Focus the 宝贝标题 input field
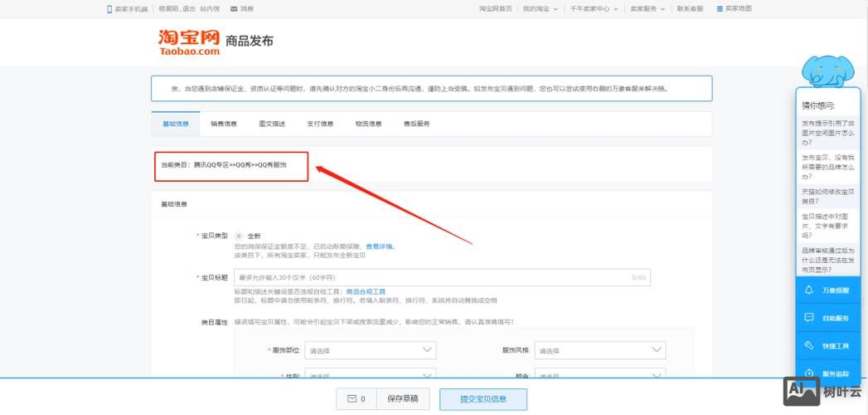 443,277
